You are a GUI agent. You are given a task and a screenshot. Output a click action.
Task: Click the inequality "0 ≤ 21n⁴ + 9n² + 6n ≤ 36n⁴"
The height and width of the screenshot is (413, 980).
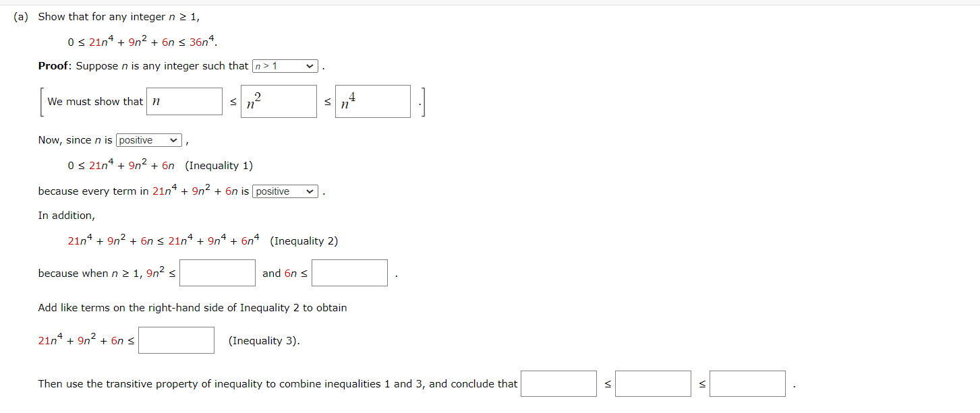(x=142, y=40)
